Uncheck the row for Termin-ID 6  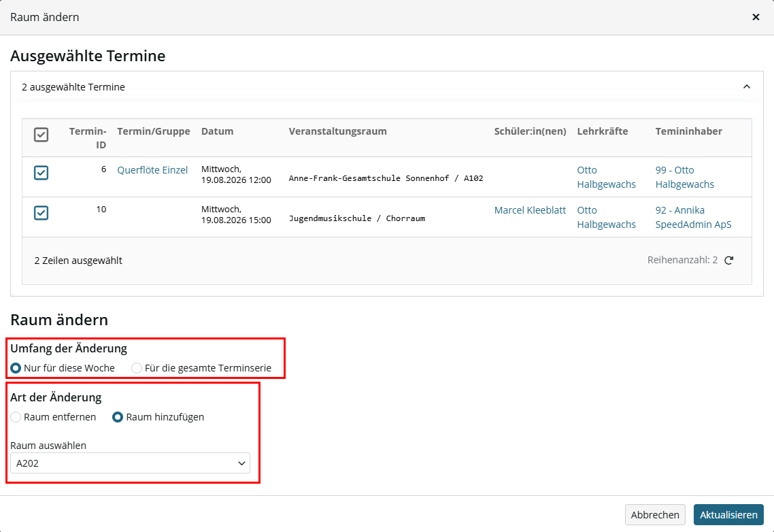click(x=41, y=173)
